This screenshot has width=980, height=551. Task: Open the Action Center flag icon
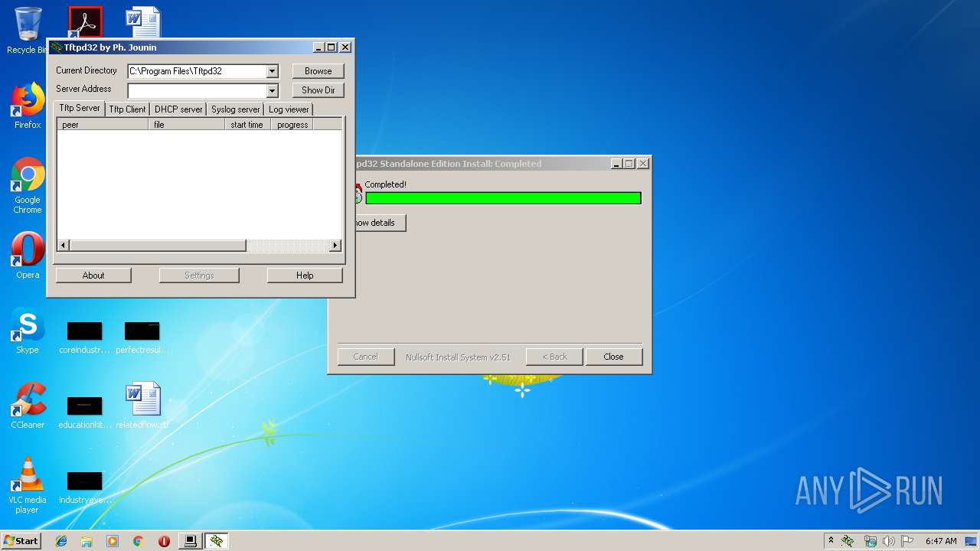(x=907, y=541)
